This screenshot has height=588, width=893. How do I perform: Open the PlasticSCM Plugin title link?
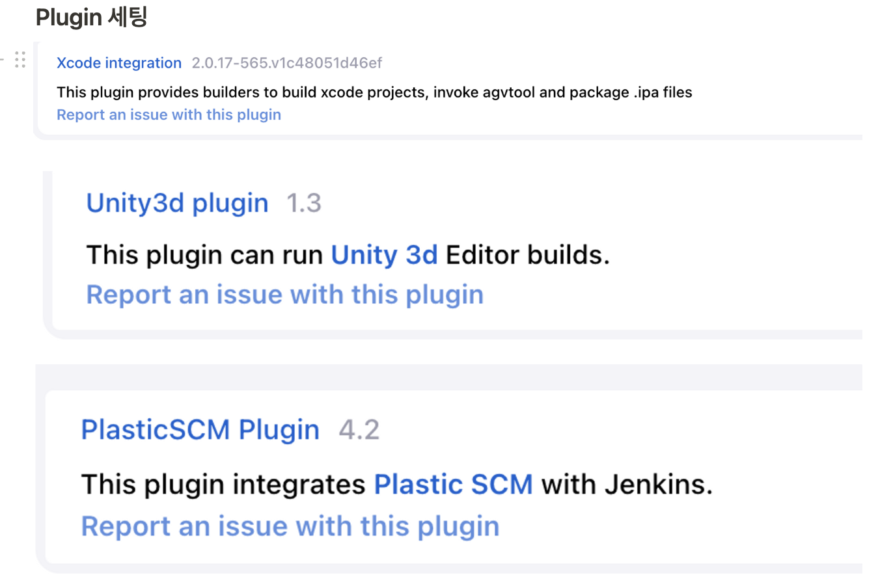(200, 430)
